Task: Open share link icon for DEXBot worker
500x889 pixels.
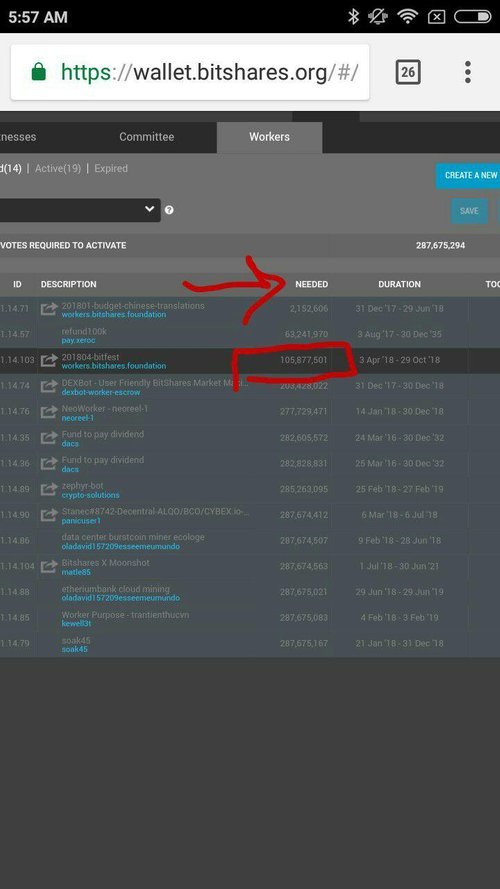Action: pos(49,386)
